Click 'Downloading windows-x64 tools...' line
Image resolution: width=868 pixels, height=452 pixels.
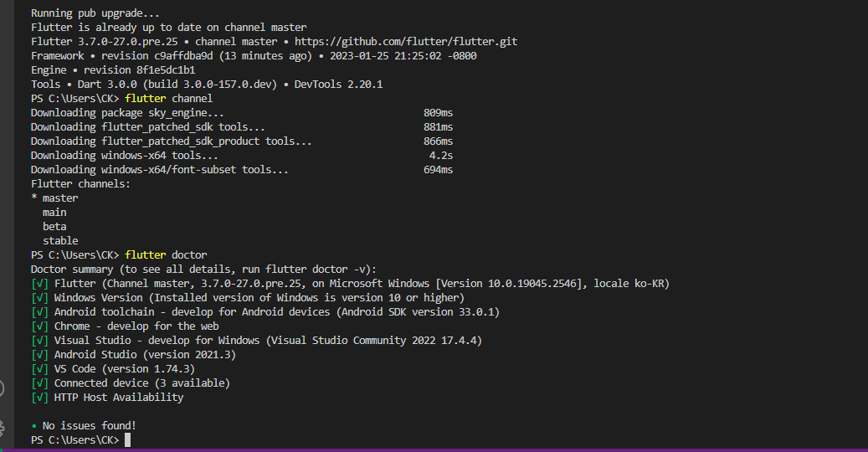point(125,156)
